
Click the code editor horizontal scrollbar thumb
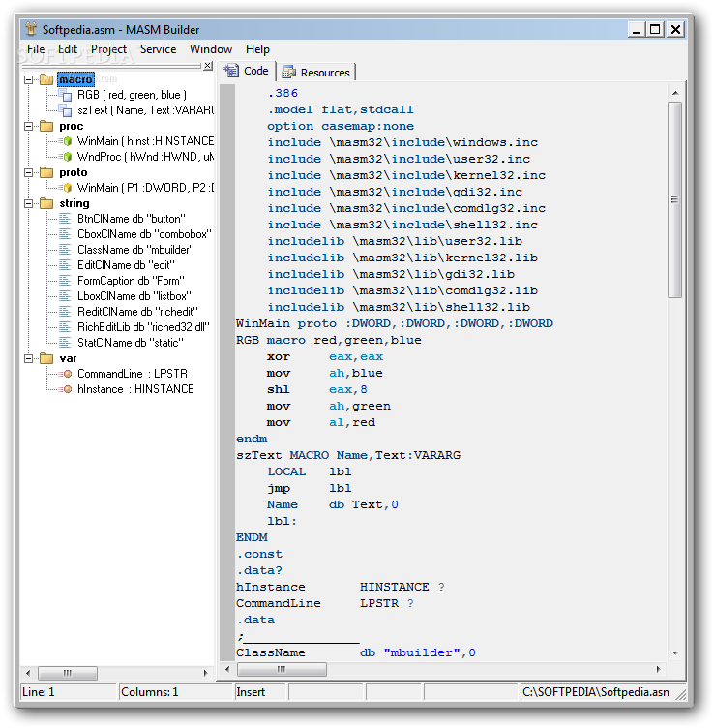point(282,669)
